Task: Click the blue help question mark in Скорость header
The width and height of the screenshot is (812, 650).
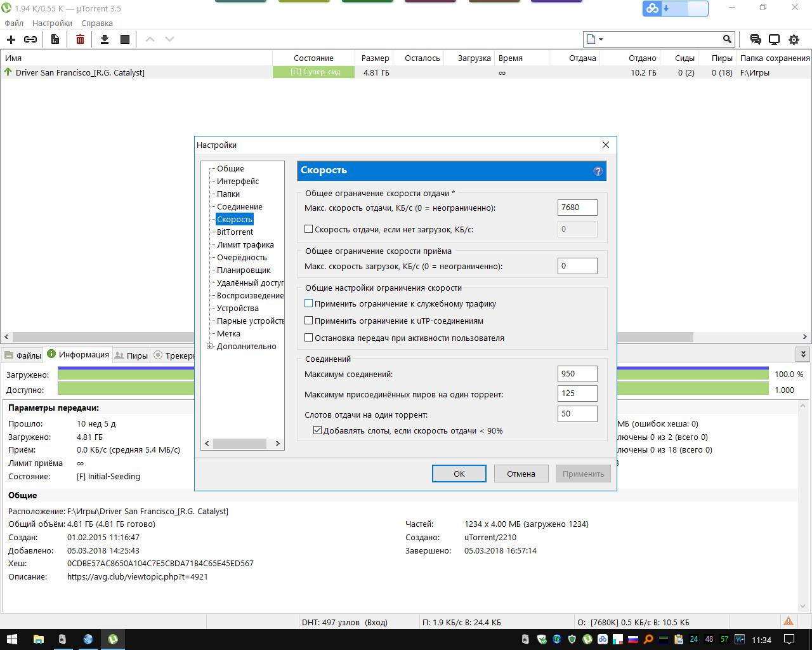Action: click(598, 171)
